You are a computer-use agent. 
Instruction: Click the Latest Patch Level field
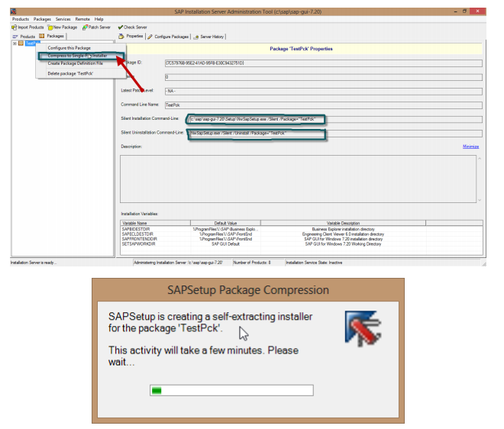324,92
